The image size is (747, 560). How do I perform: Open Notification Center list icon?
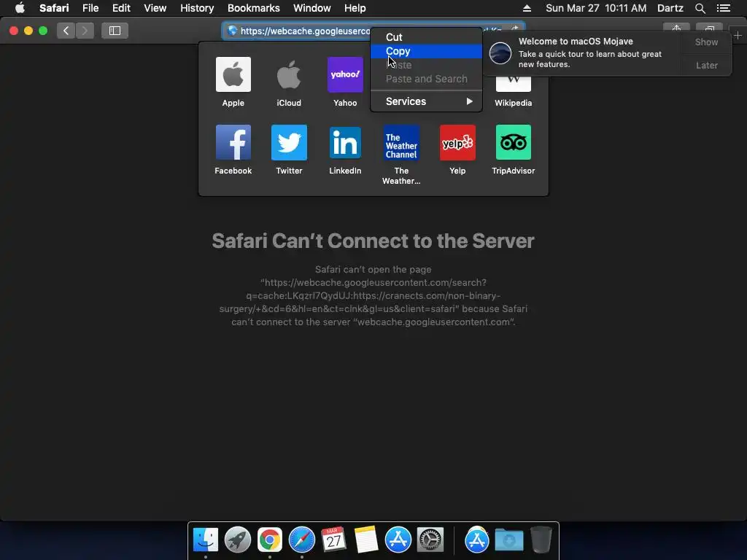(724, 8)
